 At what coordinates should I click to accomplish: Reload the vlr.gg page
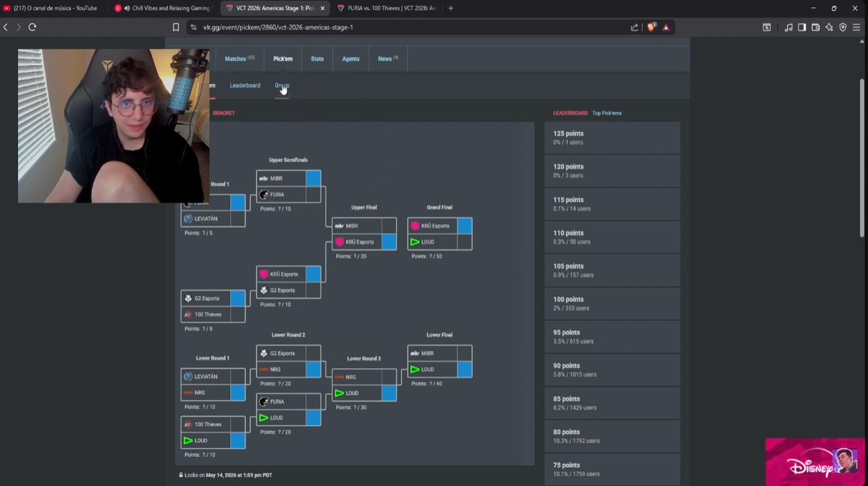tap(32, 27)
